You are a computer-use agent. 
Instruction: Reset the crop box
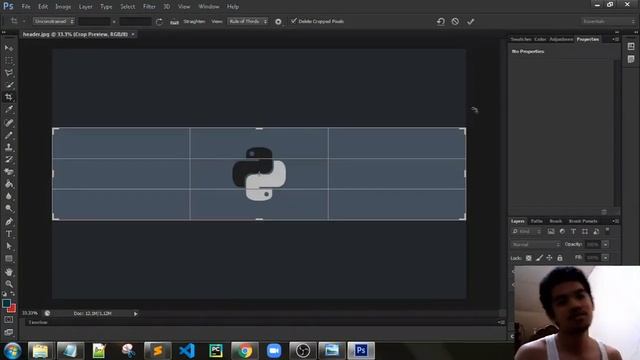(440, 21)
